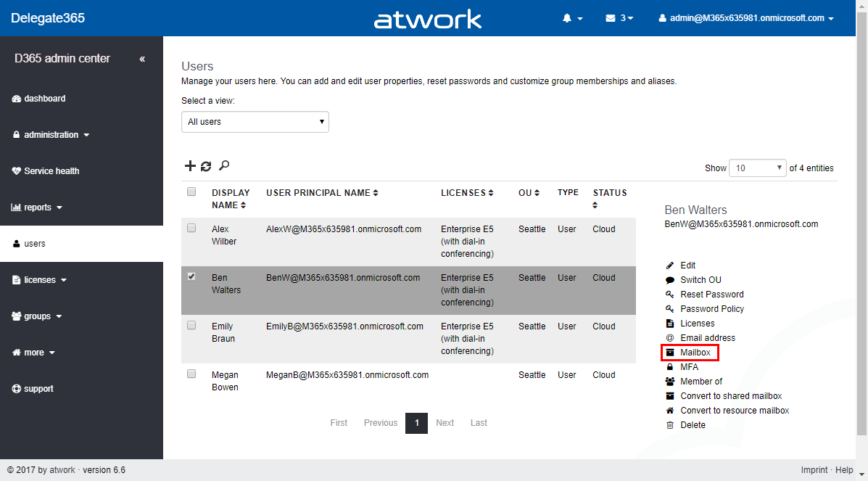Click the Megan Bowen display name
The width and height of the screenshot is (868, 481).
click(x=225, y=382)
